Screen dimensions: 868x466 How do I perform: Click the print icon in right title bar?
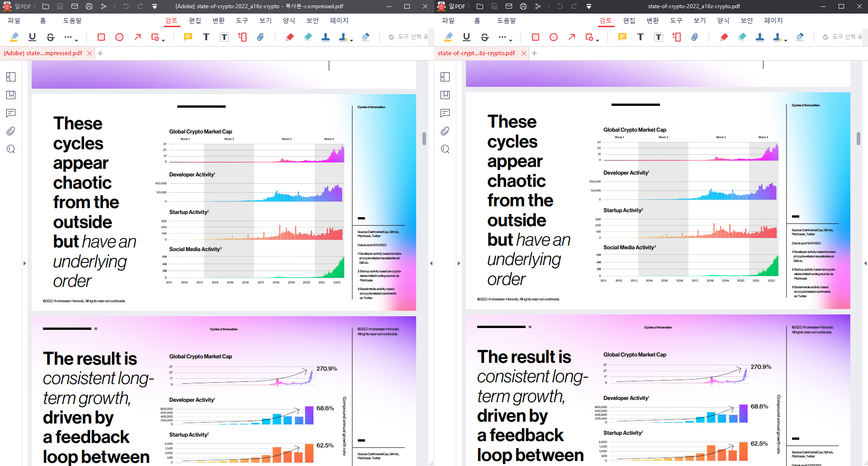click(523, 6)
